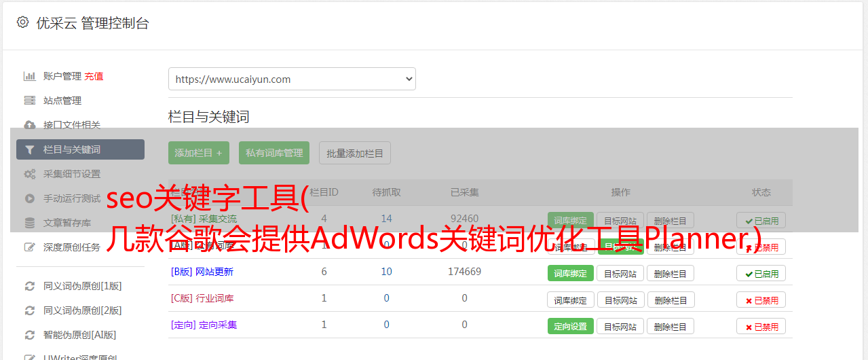The width and height of the screenshot is (868, 360).
Task: Click 词库绑定 in the 网站更新 row
Action: [571, 274]
